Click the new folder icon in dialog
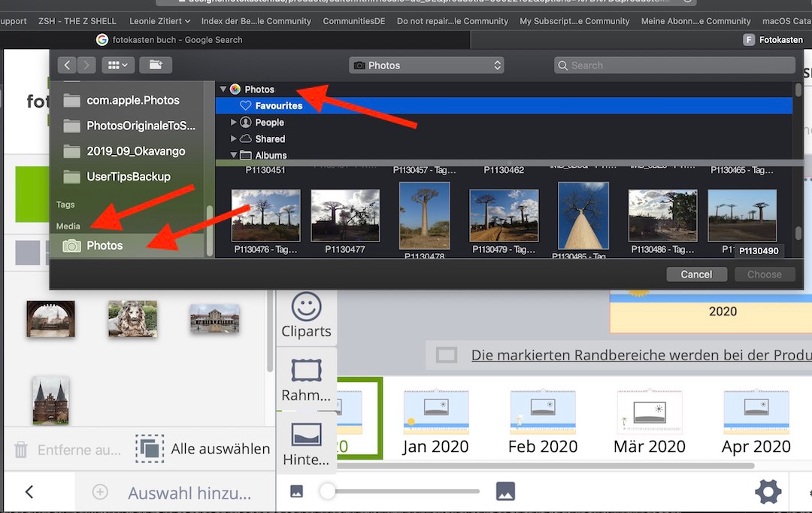 pyautogui.click(x=156, y=65)
